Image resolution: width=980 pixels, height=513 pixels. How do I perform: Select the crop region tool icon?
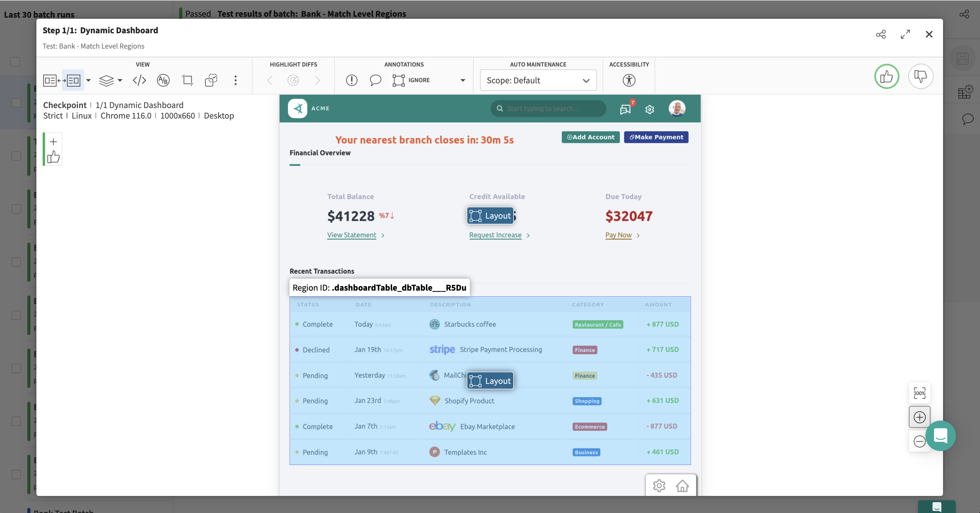point(187,80)
